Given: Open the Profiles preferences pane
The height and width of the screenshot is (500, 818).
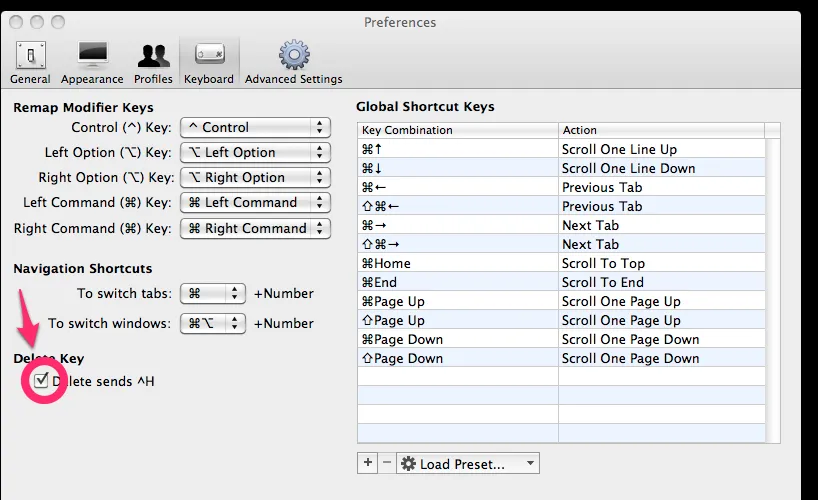Looking at the screenshot, I should (153, 62).
